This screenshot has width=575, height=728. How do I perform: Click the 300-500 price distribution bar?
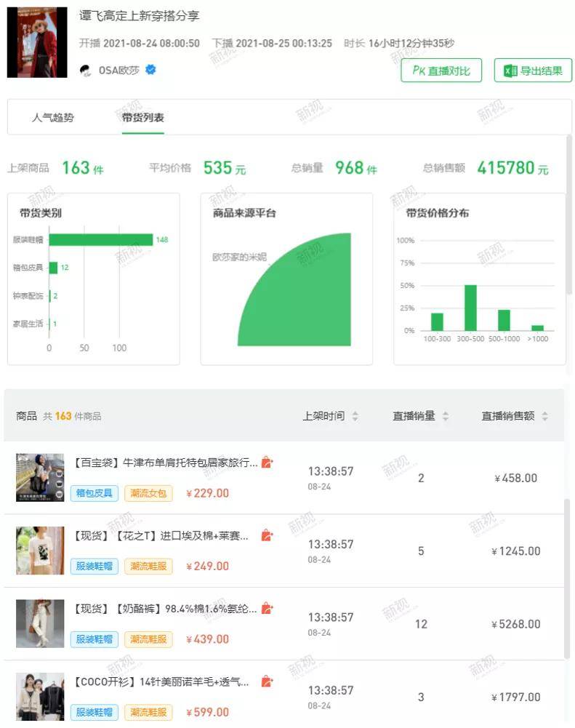click(x=470, y=308)
